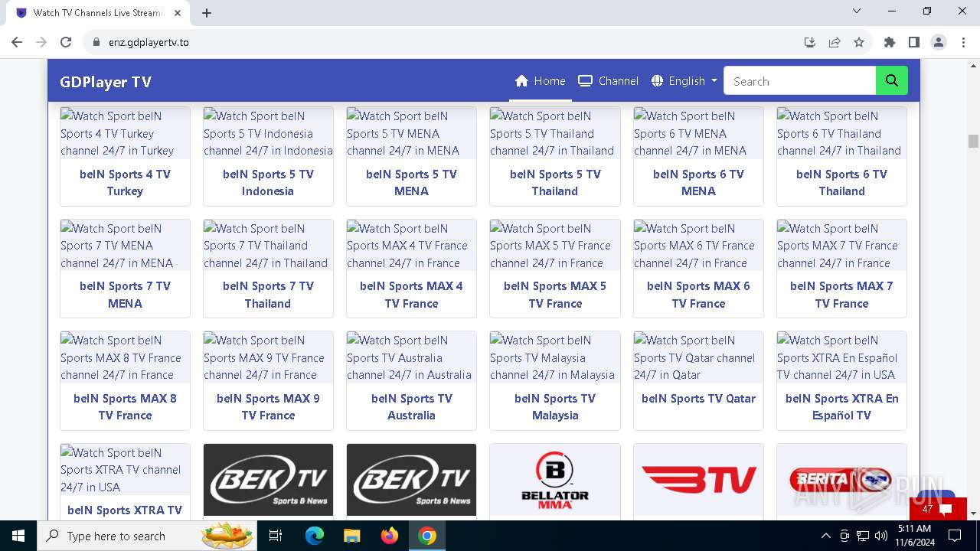Open beIN Sports TV Qatar
Image resolution: width=980 pixels, height=551 pixels.
tap(698, 399)
